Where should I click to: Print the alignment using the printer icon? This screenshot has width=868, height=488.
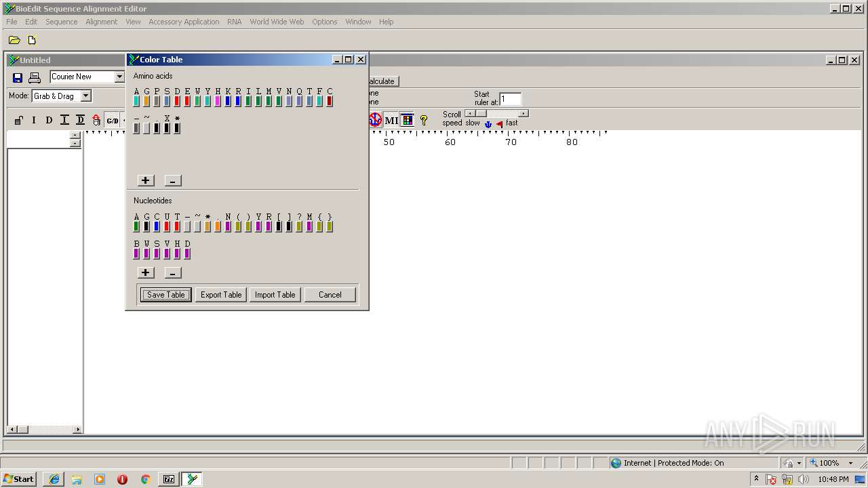tap(35, 78)
